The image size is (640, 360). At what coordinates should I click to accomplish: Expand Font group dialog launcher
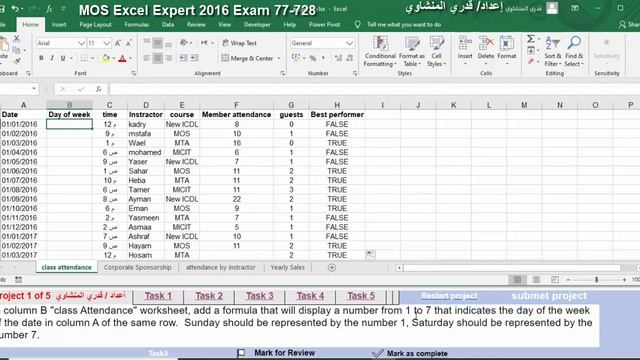[133, 73]
